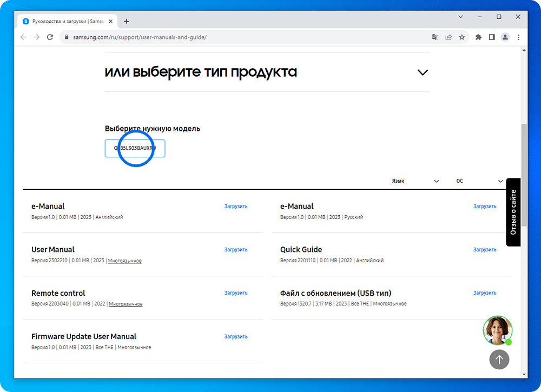The image size is (541, 392).
Task: Expand the product type selection chevron
Action: [x=423, y=72]
